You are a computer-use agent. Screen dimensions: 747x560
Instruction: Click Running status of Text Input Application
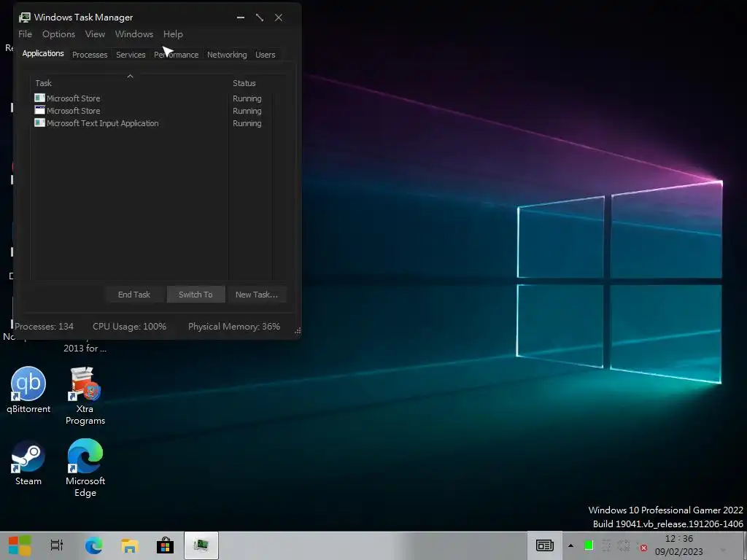[x=247, y=123]
